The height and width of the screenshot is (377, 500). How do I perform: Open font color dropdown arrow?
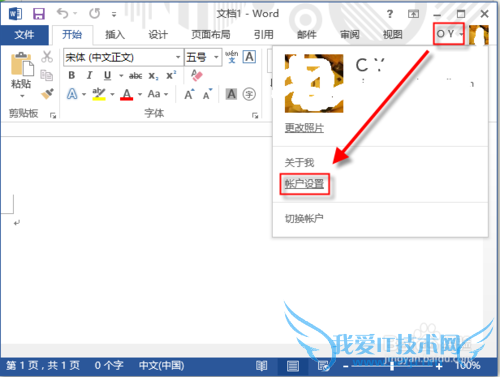140,95
